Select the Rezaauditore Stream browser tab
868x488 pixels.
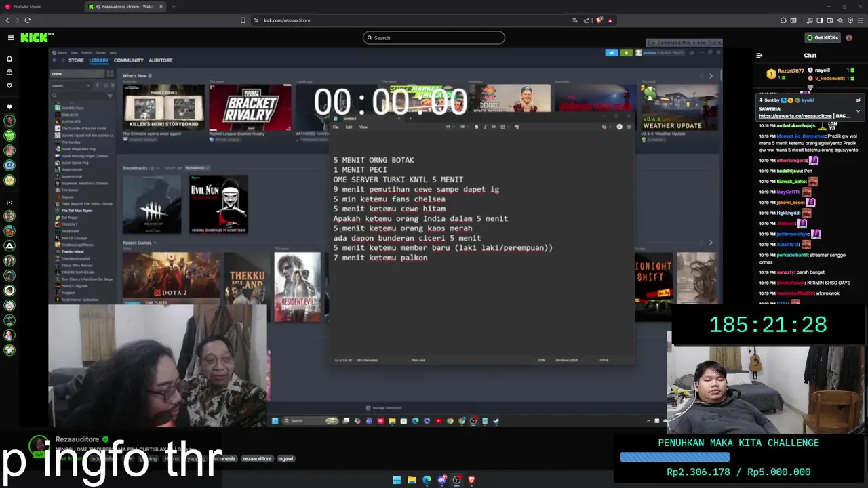click(125, 7)
